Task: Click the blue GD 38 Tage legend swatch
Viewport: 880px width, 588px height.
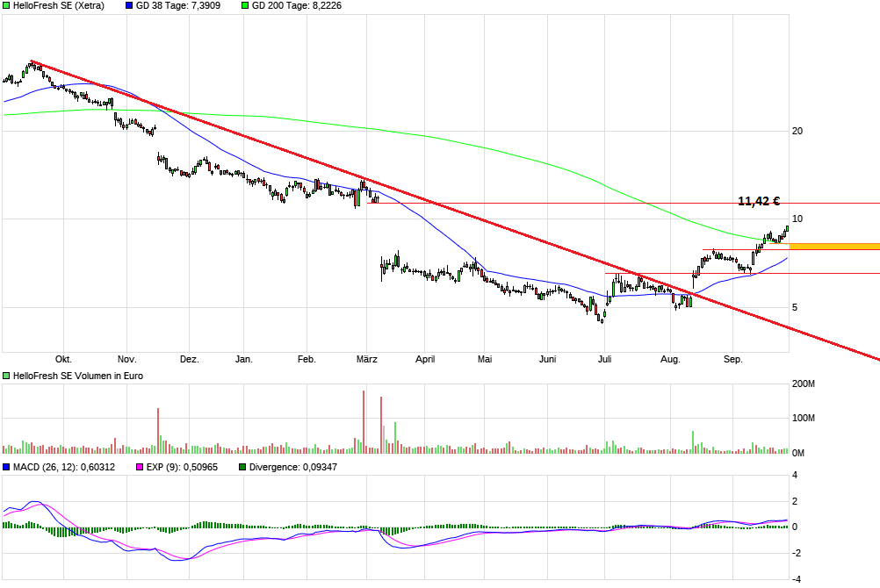Action: point(129,5)
